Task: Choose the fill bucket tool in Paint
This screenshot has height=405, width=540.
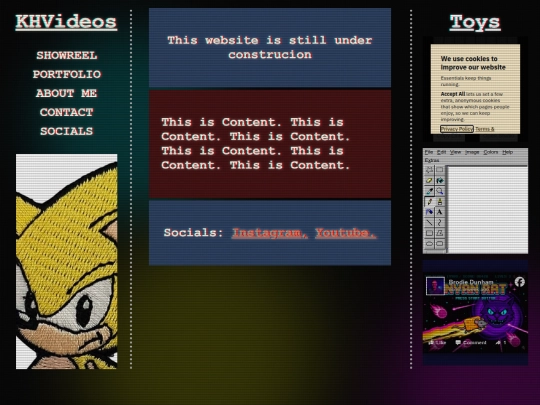Action: click(440, 180)
